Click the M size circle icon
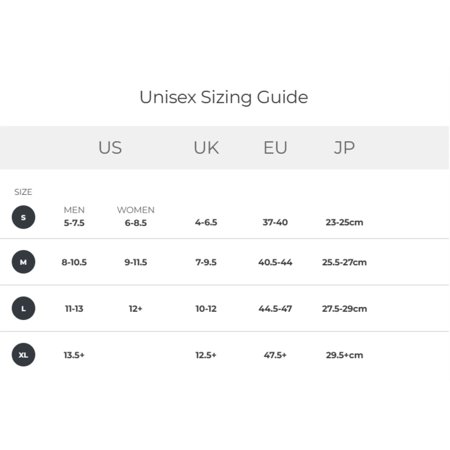The image size is (450, 450). click(x=23, y=262)
